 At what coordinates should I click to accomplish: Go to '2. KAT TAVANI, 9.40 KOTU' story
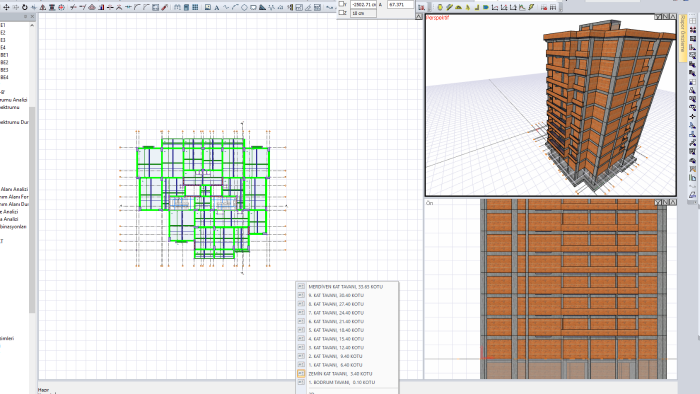335,357
